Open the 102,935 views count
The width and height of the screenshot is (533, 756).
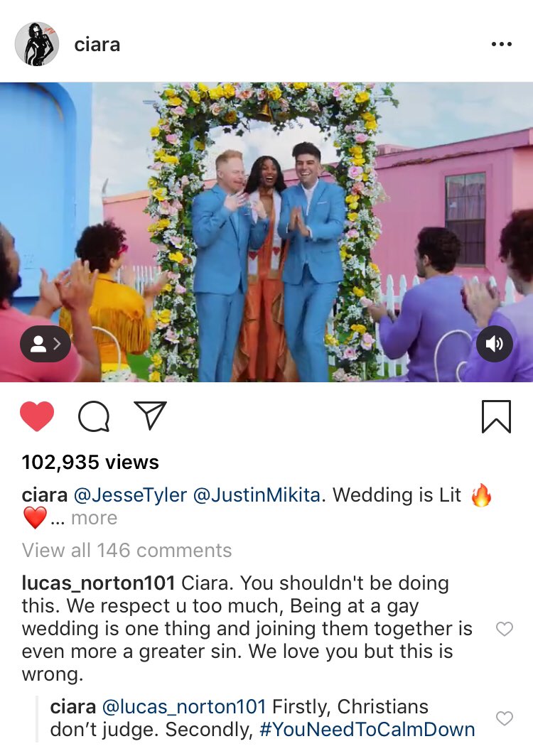pos(90,463)
